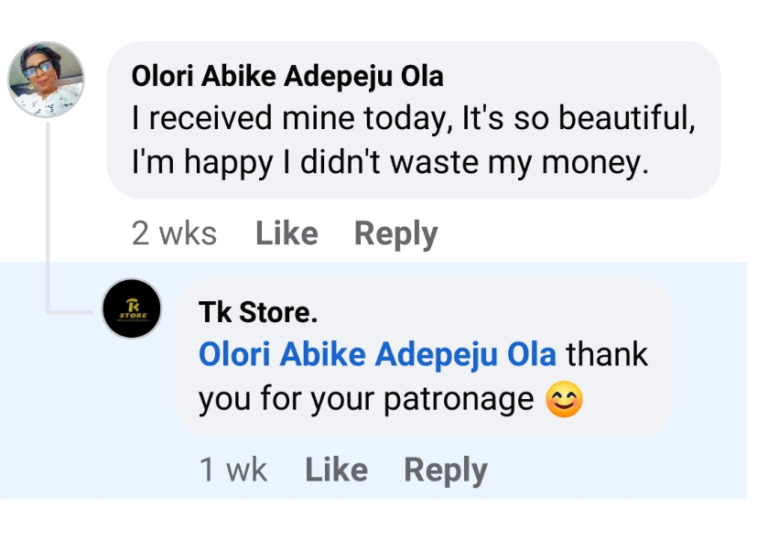768x540 pixels.
Task: Click the 'I'm happy I didn't waste my money' line
Action: coord(390,161)
